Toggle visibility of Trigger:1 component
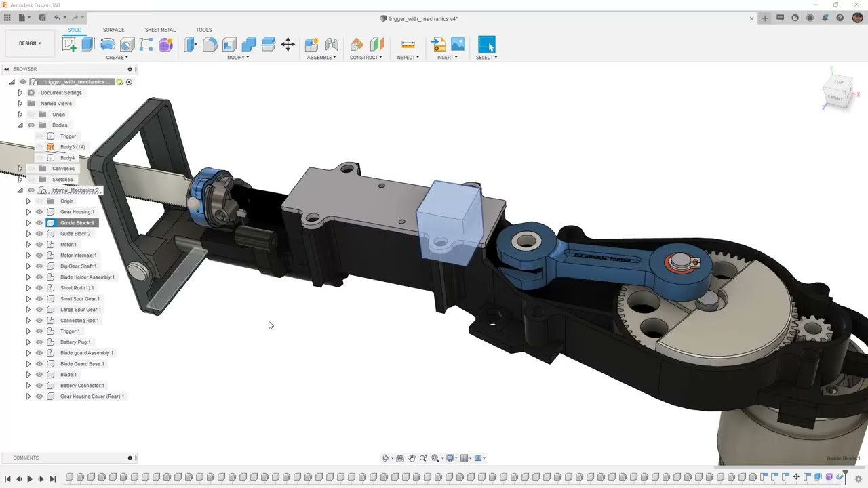This screenshot has height=488, width=868. pyautogui.click(x=39, y=331)
